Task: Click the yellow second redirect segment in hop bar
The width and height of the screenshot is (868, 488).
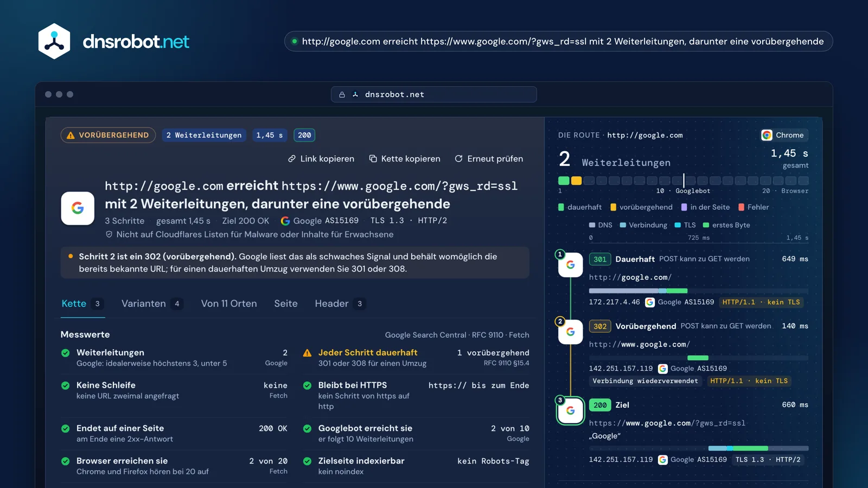Action: 576,181
